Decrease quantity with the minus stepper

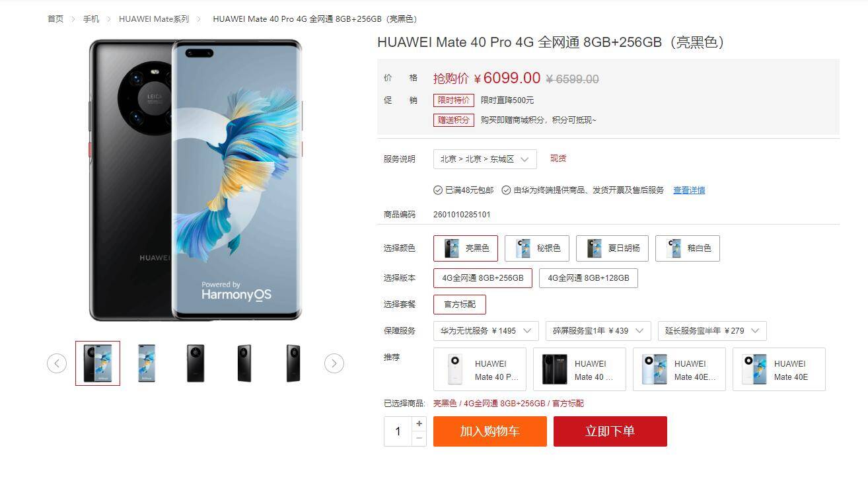pos(419,439)
